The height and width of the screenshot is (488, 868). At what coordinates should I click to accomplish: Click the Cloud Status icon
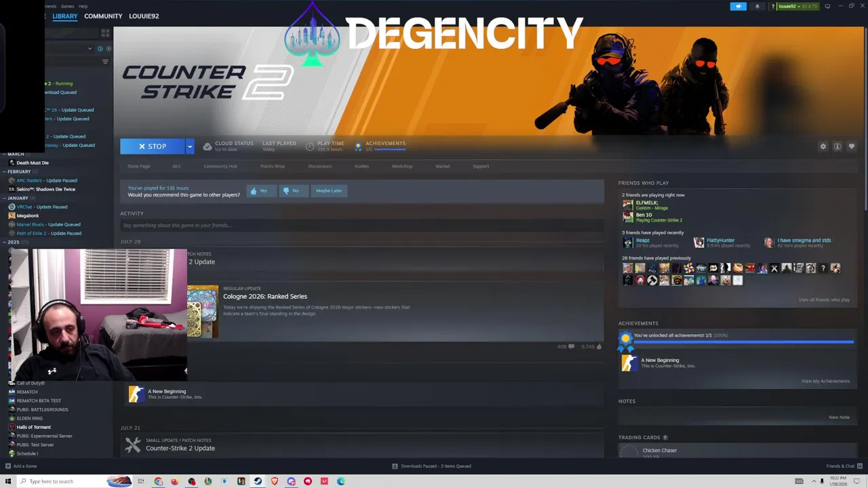208,146
